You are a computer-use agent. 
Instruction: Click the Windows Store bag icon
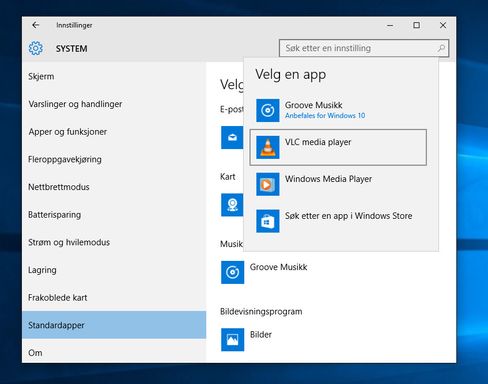click(268, 221)
